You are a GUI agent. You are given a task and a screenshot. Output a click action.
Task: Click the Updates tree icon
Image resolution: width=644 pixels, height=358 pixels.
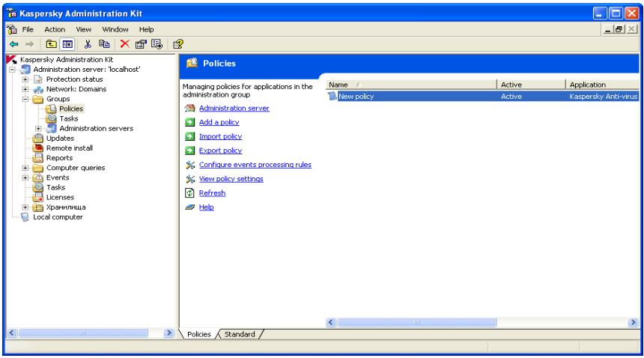38,138
